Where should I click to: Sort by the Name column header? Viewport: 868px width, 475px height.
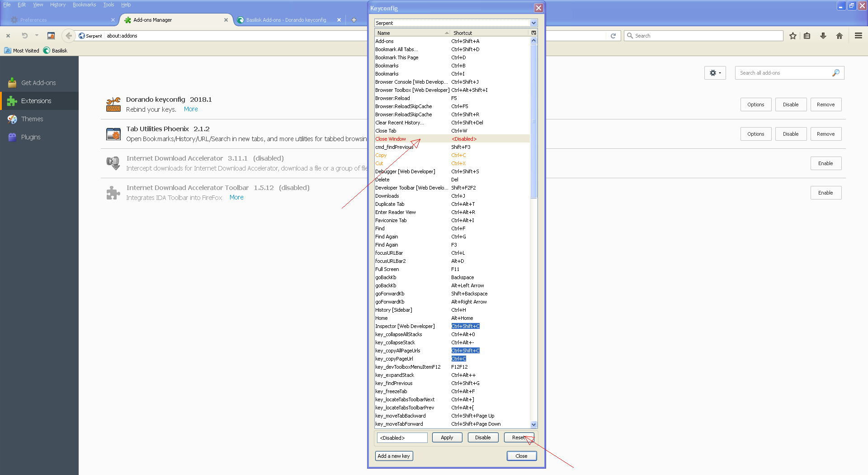coord(412,33)
